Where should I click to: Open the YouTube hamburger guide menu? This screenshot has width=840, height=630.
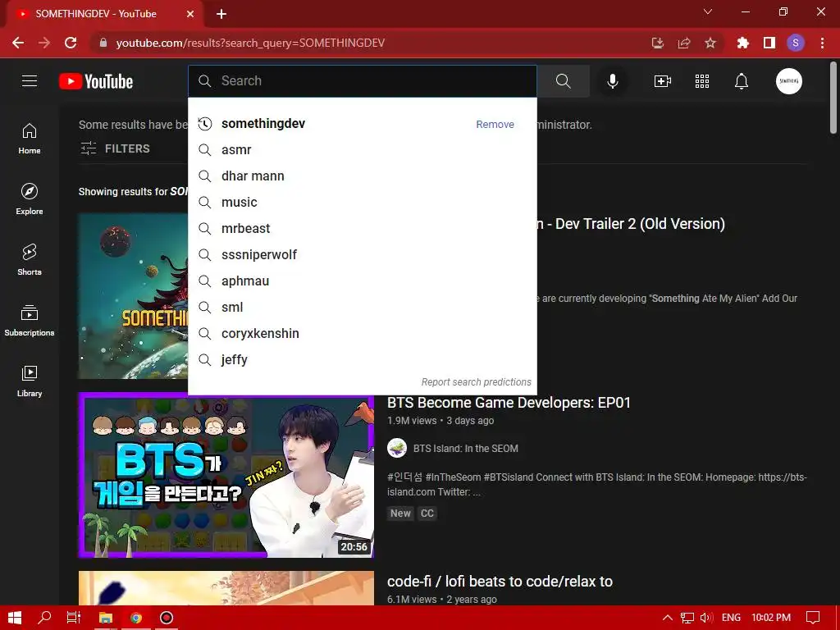pyautogui.click(x=30, y=81)
